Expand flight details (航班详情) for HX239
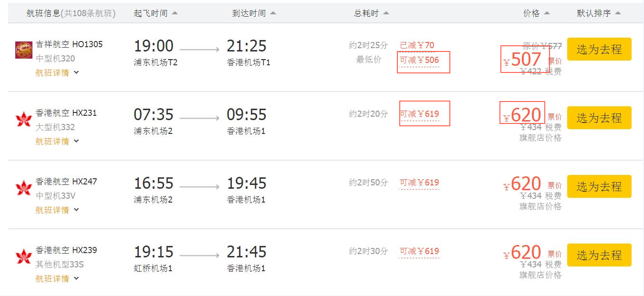Screen dimensions: 644x296 click(x=57, y=278)
